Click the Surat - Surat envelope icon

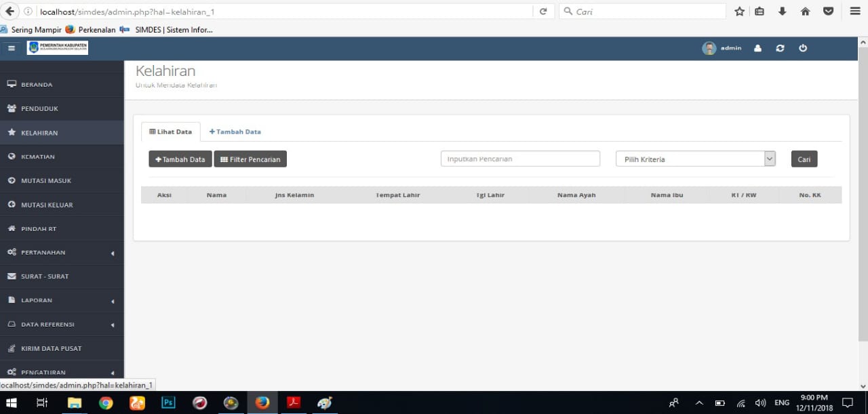coord(12,276)
